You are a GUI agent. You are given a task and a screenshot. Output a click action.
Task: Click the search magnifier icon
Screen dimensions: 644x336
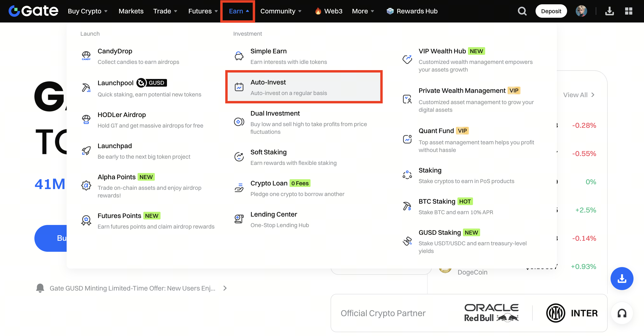pos(522,11)
